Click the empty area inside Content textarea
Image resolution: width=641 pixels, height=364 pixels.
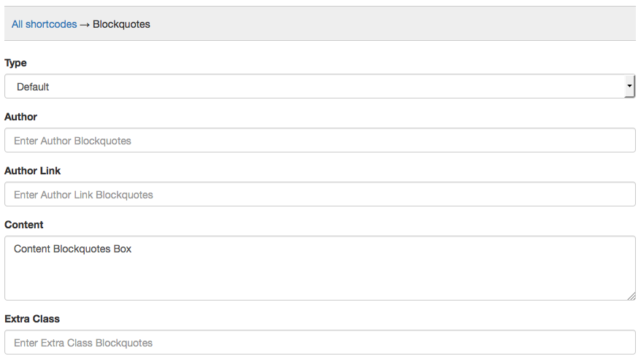[320, 277]
